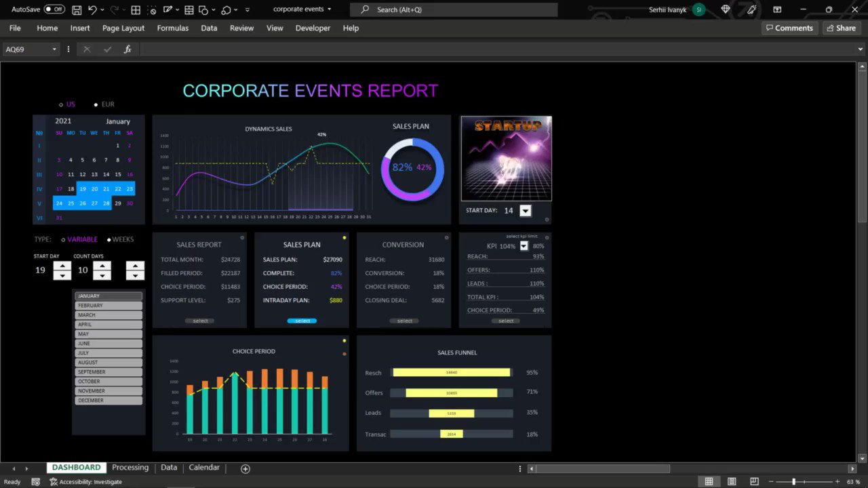The height and width of the screenshot is (488, 868).
Task: Click the draw pen icon in quick access toolbar
Action: (x=167, y=9)
